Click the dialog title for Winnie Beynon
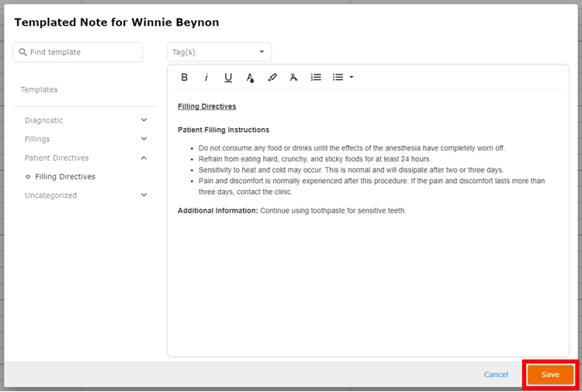The width and height of the screenshot is (582, 392). coord(116,23)
